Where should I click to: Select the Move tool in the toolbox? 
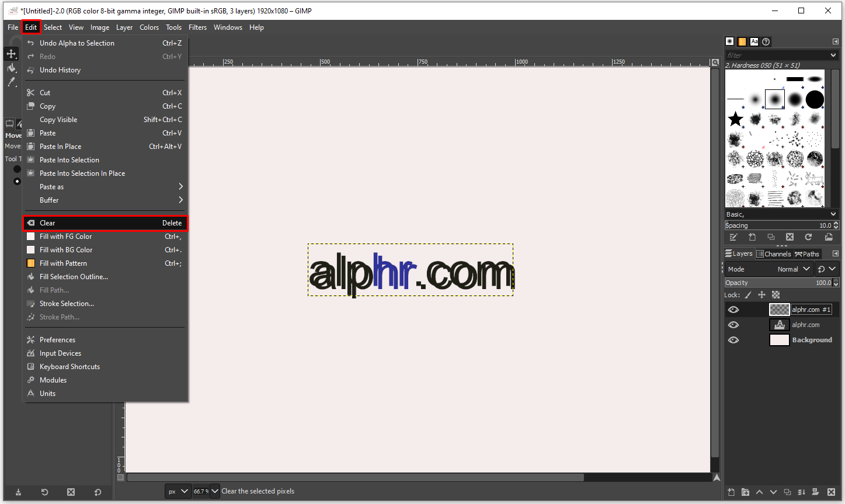click(11, 54)
